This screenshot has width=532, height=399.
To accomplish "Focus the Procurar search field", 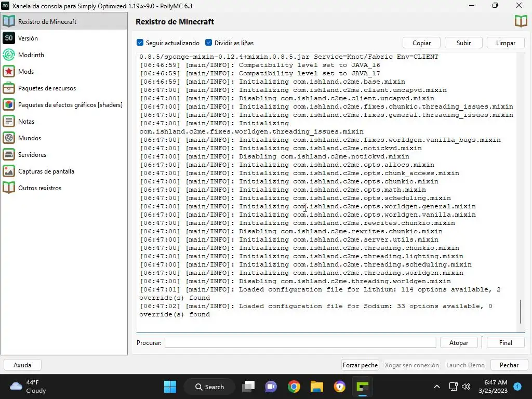I will coord(300,343).
